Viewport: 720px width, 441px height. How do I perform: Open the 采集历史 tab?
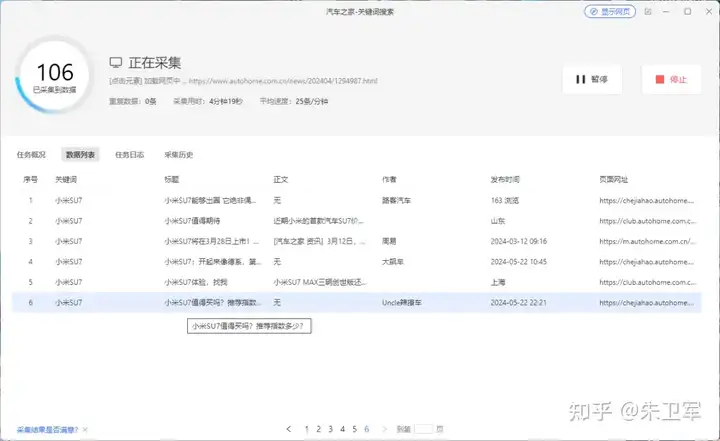[179, 155]
